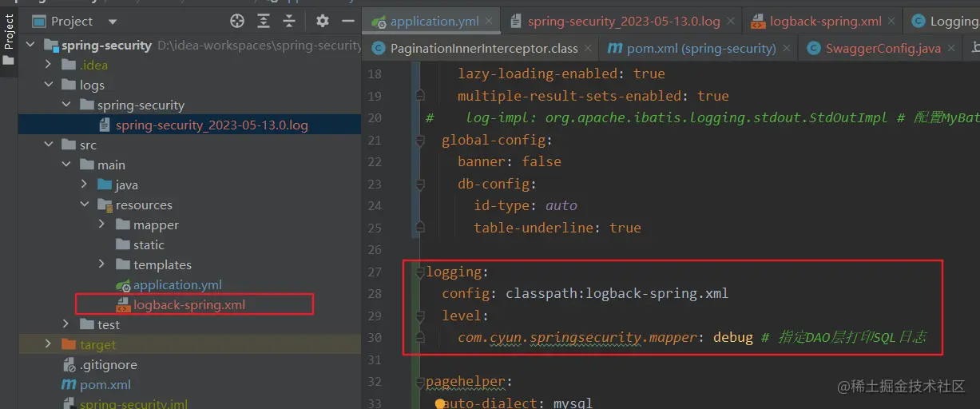Select the static folder in the tree
Viewport: 980px width, 409px height.
(149, 245)
